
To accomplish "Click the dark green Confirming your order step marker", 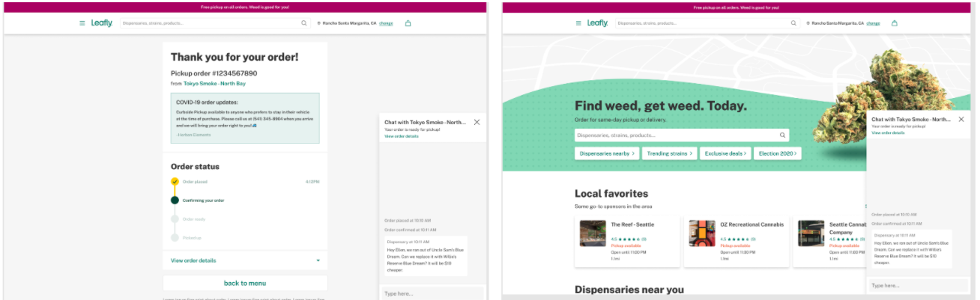I will tap(175, 200).
